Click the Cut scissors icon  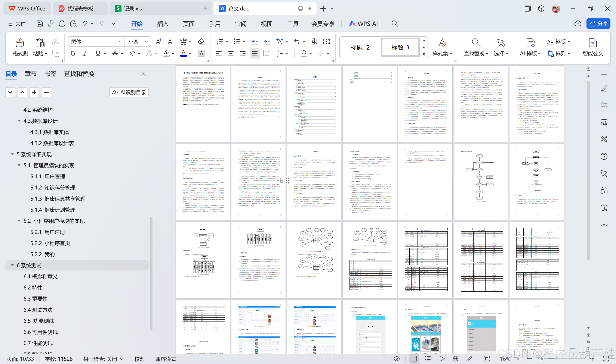click(55, 42)
